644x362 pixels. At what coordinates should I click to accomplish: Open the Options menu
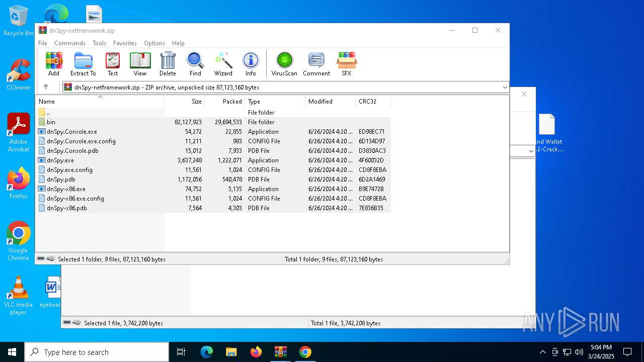click(x=154, y=43)
